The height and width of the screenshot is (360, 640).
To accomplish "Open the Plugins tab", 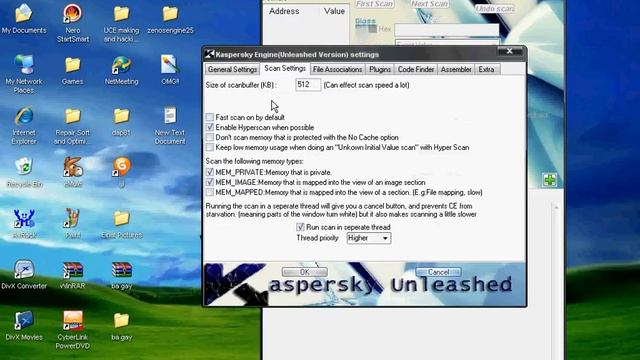I will tap(380, 69).
